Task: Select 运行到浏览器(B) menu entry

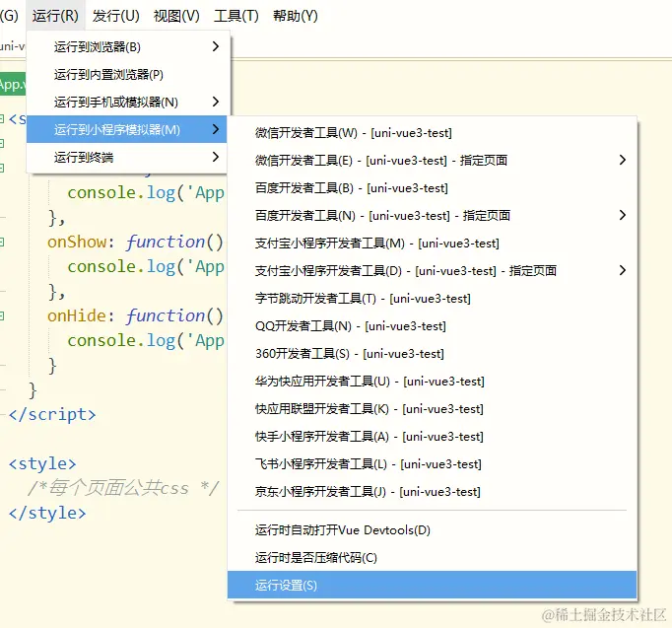Action: [x=126, y=46]
